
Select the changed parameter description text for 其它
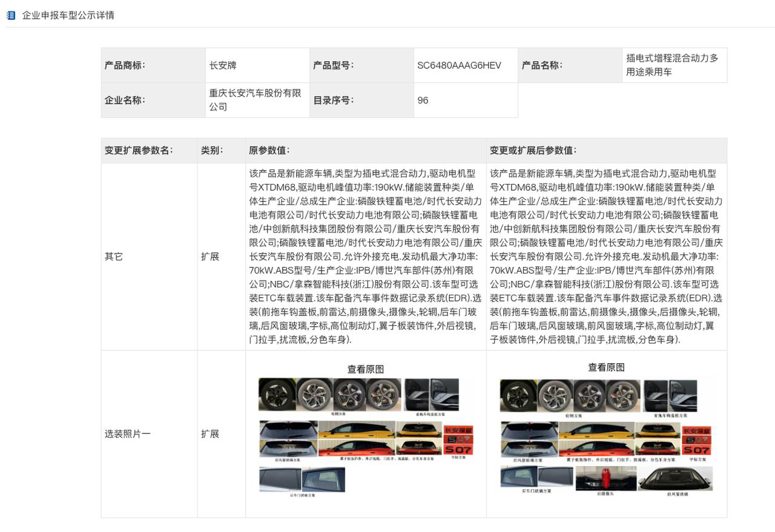[607, 257]
